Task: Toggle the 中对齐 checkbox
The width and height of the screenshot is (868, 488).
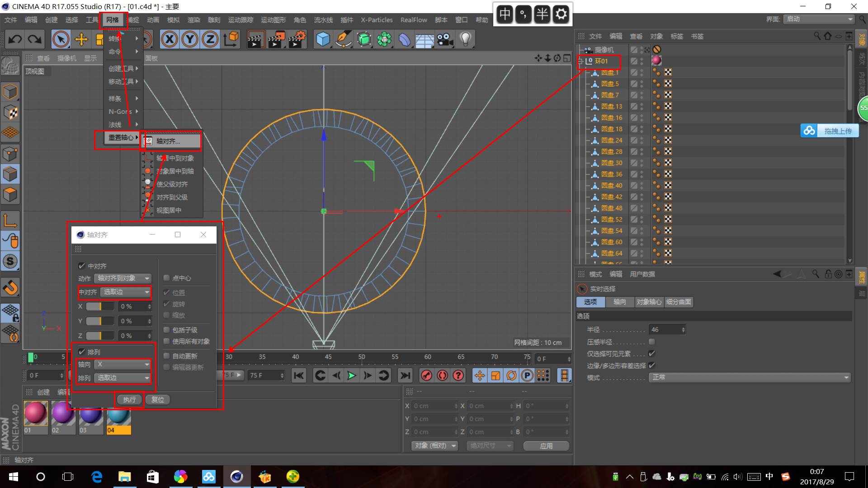Action: [82, 266]
